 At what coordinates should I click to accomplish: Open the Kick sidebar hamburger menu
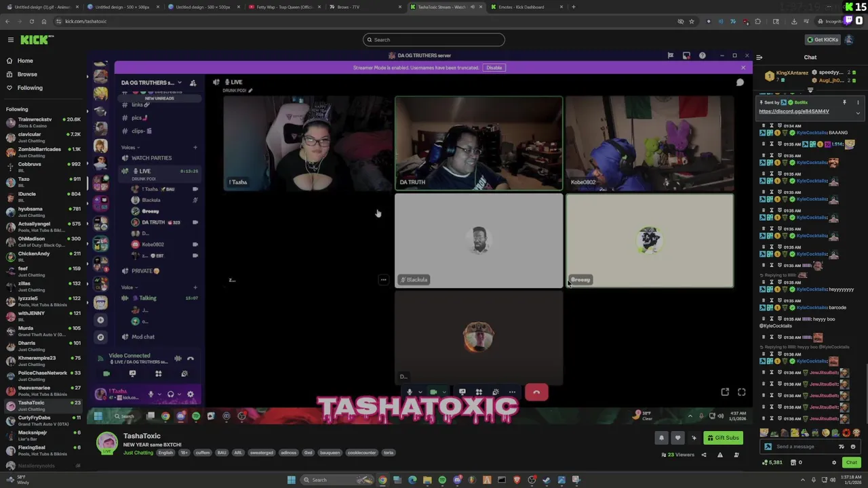point(10,40)
